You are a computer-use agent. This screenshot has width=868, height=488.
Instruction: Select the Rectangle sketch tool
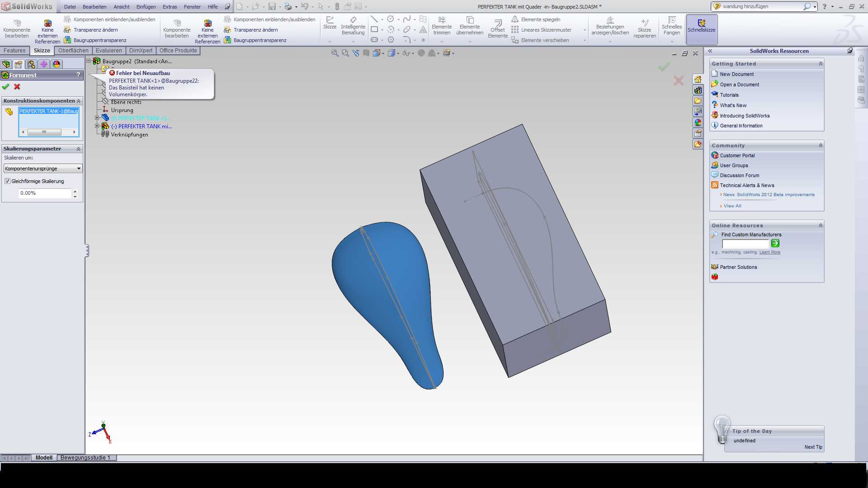coord(374,29)
